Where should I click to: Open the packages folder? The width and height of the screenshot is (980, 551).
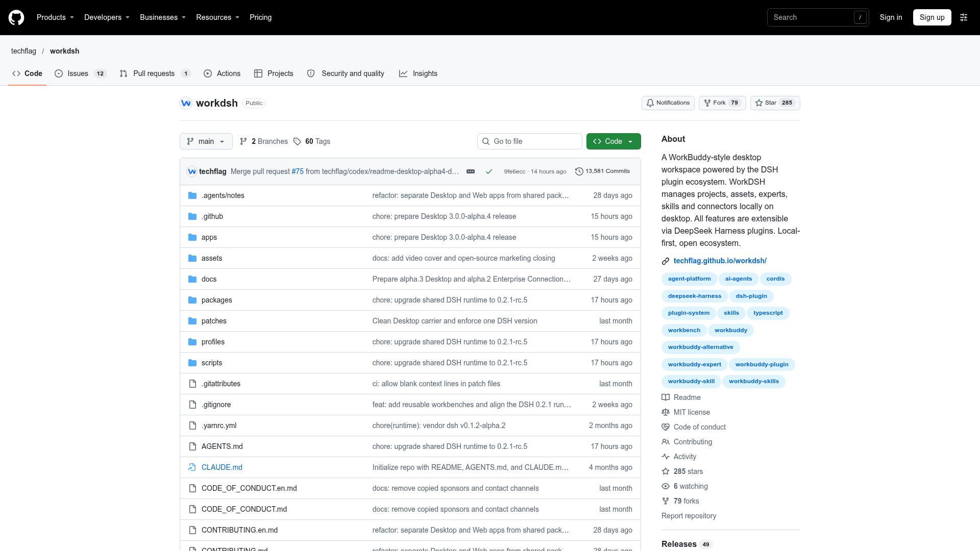(x=217, y=300)
